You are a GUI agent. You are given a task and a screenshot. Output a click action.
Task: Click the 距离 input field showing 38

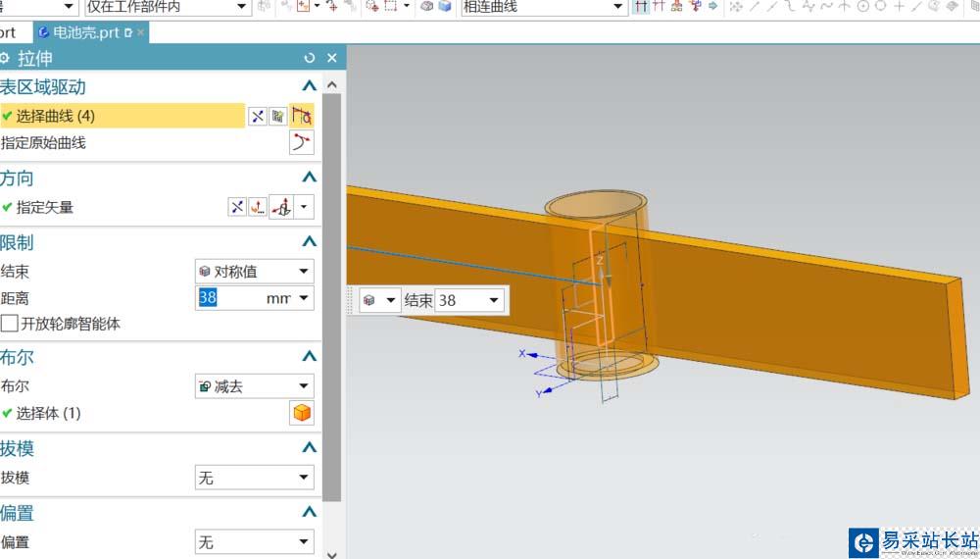(228, 298)
